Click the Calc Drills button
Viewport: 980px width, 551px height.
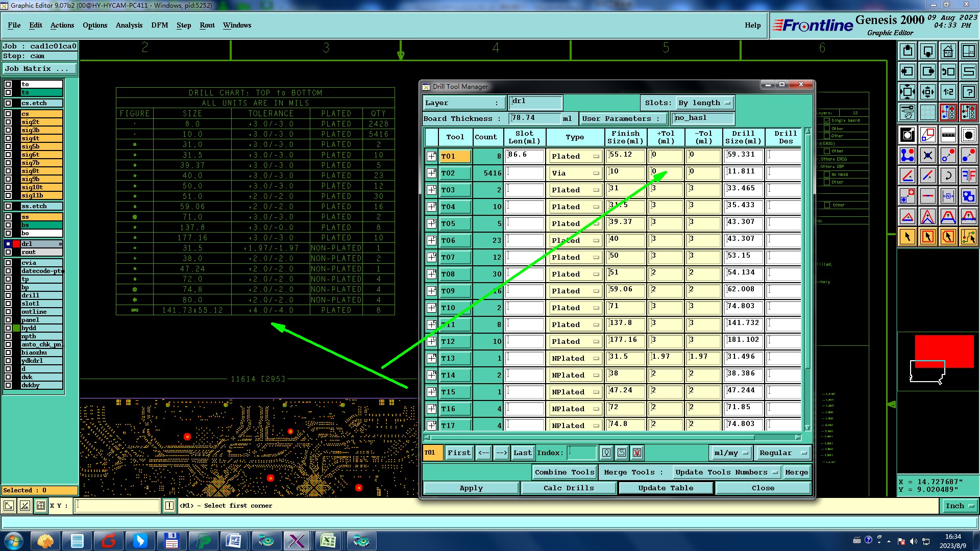pos(568,488)
